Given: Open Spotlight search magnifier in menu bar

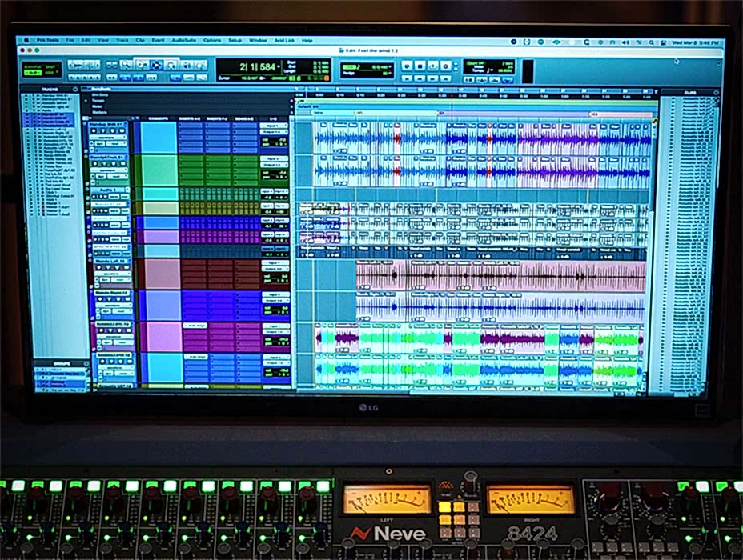Looking at the screenshot, I should click(652, 42).
